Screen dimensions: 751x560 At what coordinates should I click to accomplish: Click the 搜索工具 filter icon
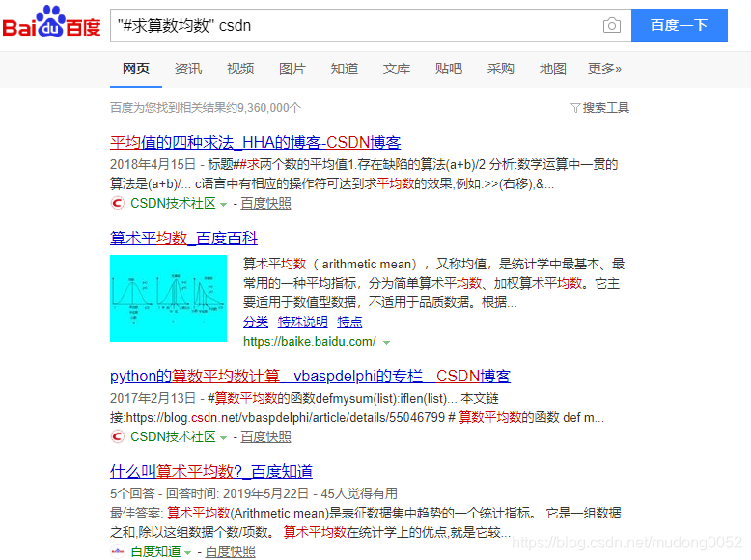click(x=575, y=108)
